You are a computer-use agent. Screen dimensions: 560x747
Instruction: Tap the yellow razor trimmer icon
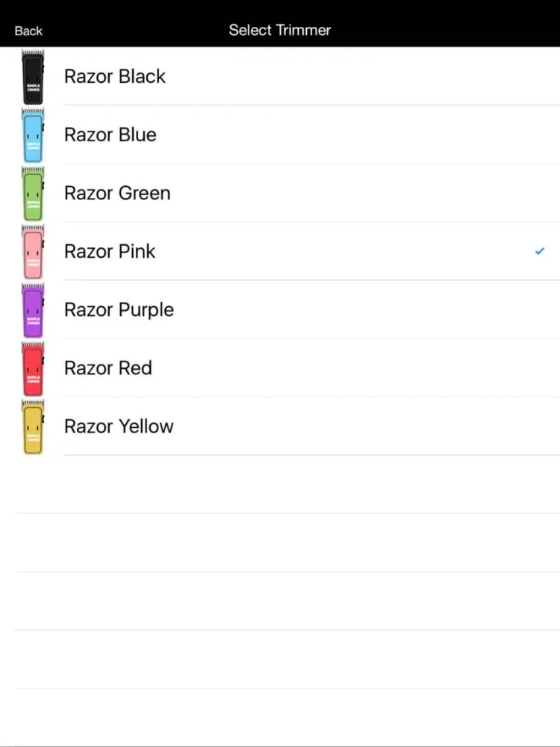33,427
